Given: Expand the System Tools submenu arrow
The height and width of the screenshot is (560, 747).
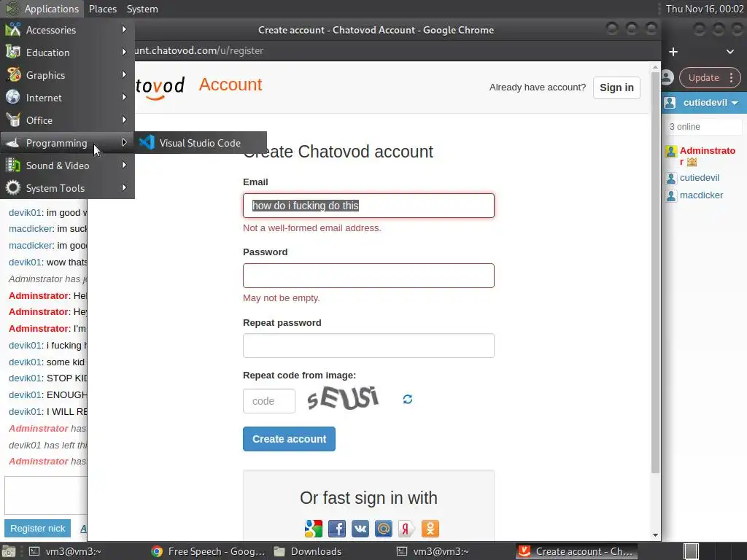Looking at the screenshot, I should (124, 187).
